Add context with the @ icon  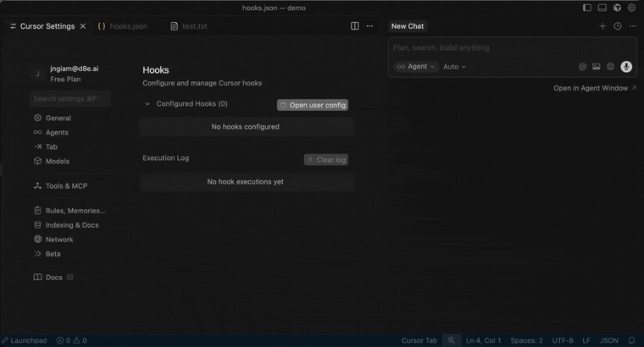pyautogui.click(x=582, y=67)
